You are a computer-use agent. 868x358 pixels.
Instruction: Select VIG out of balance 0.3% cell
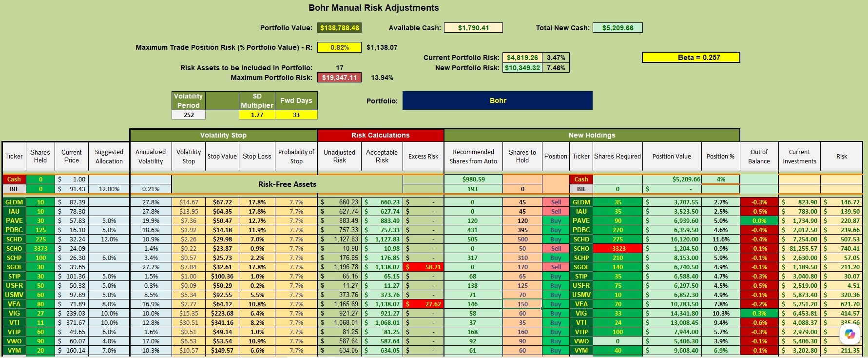pyautogui.click(x=759, y=314)
